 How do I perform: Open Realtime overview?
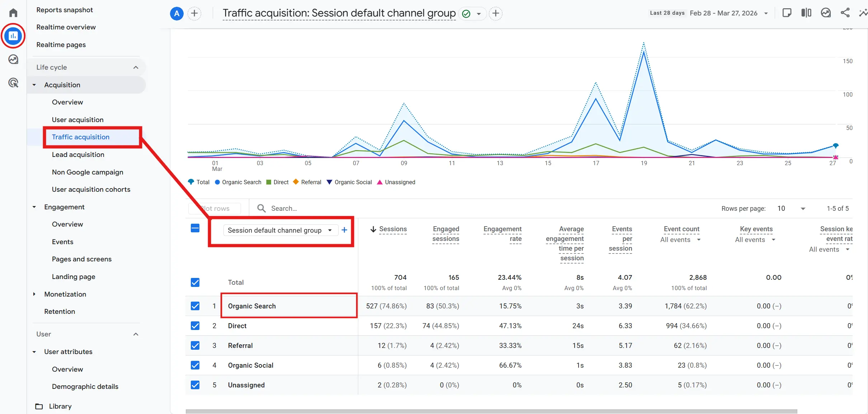66,27
